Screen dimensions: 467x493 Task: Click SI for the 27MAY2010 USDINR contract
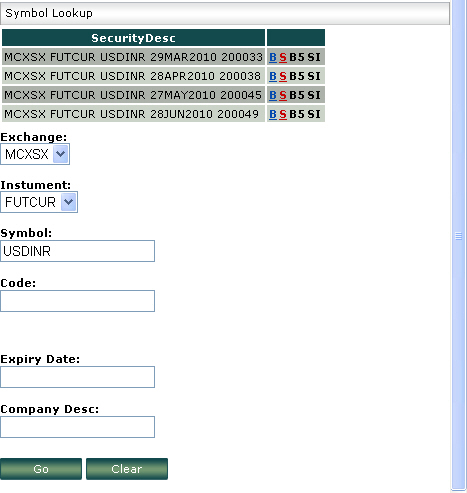[x=314, y=95]
